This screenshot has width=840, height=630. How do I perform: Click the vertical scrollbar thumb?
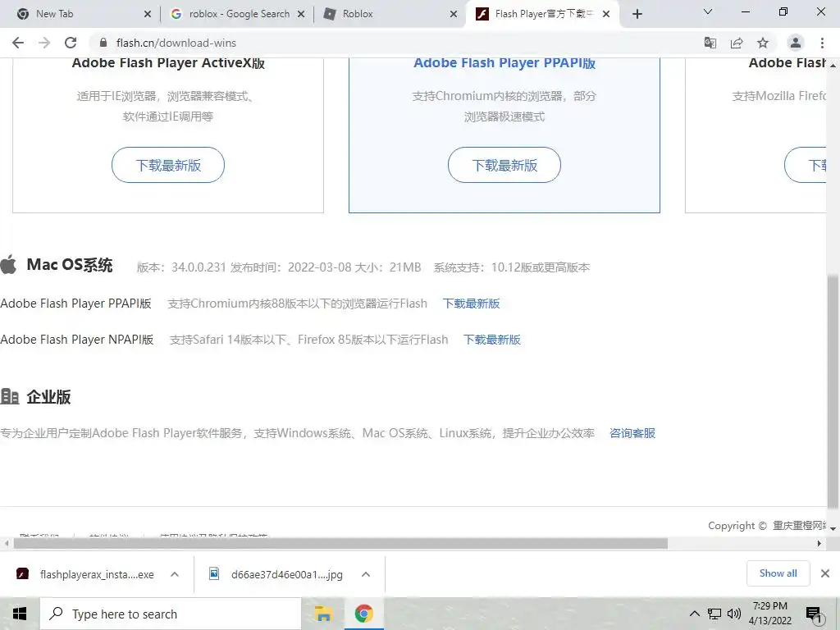coord(833,391)
